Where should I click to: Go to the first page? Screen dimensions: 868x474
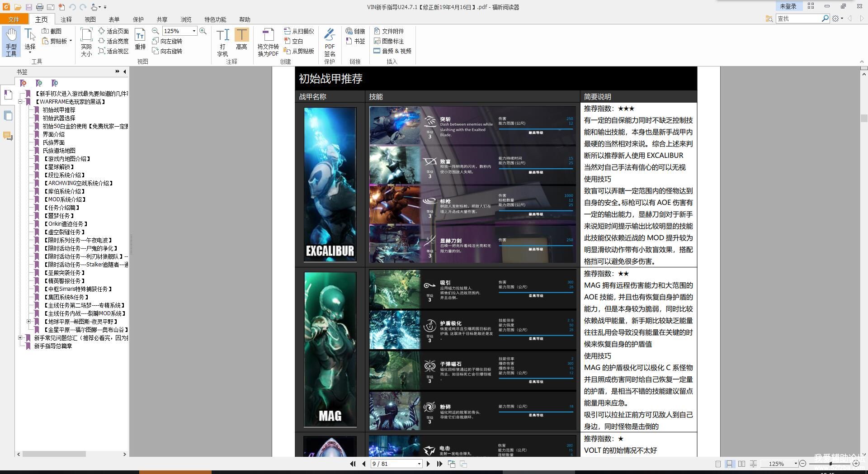pos(353,464)
